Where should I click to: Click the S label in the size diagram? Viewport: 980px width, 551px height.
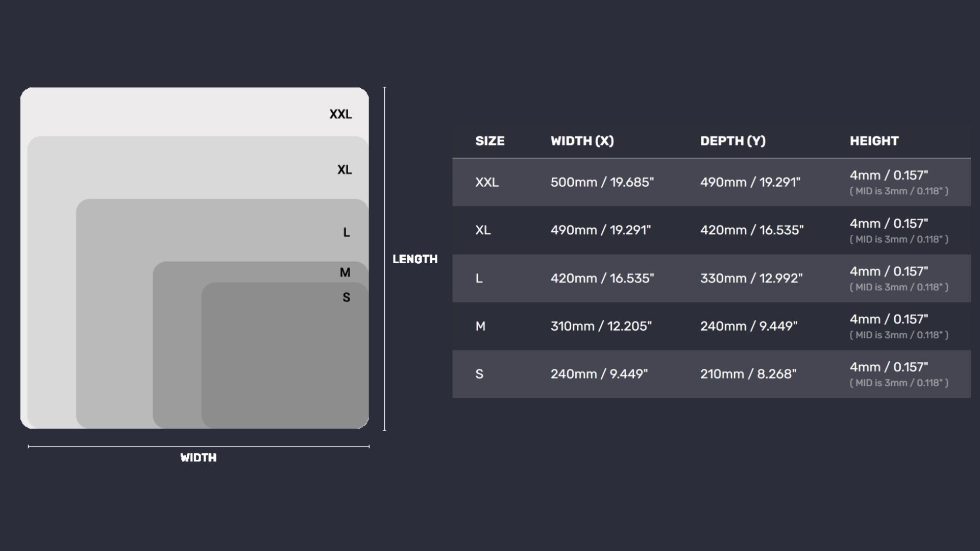(347, 297)
